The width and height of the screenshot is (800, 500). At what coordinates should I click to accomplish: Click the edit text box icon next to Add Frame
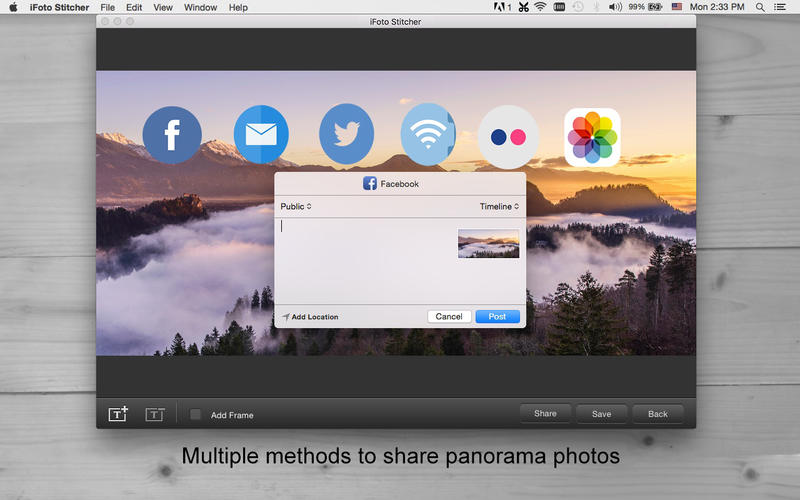155,414
